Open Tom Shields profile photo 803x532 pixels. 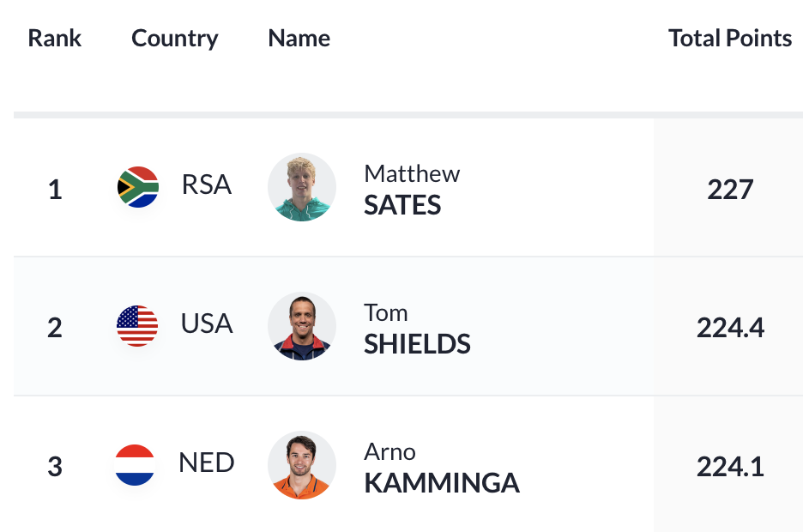[302, 326]
